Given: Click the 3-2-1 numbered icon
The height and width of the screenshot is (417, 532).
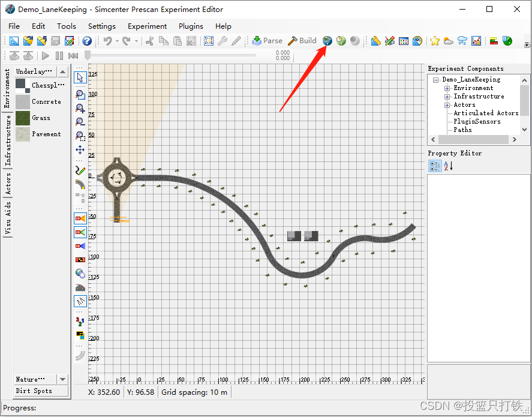Looking at the screenshot, I should pos(80,322).
